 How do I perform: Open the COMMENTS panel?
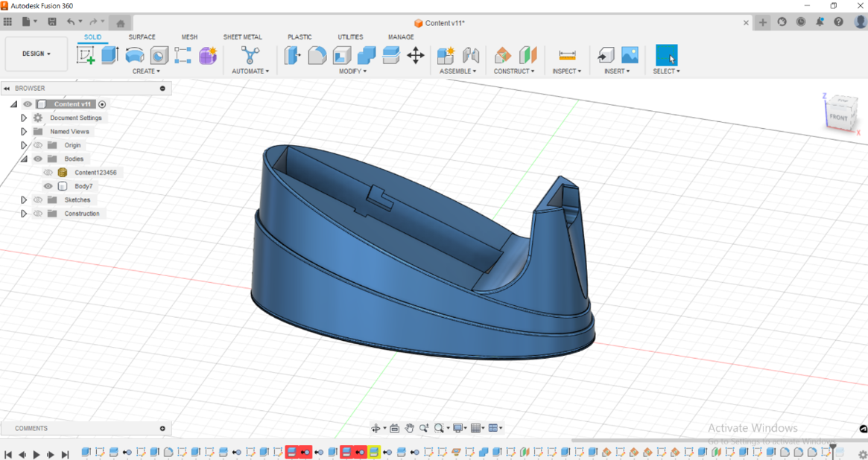coord(30,428)
